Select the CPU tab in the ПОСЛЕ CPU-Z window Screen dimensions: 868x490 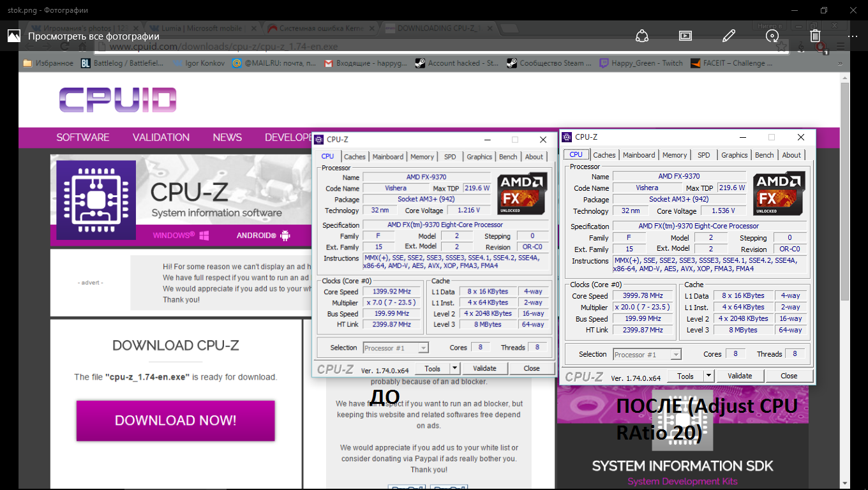pos(576,154)
